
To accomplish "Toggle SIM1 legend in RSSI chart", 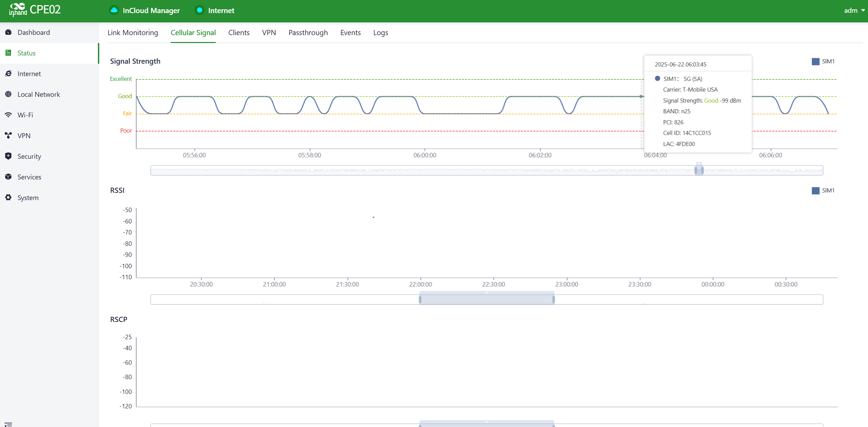I will pyautogui.click(x=823, y=191).
